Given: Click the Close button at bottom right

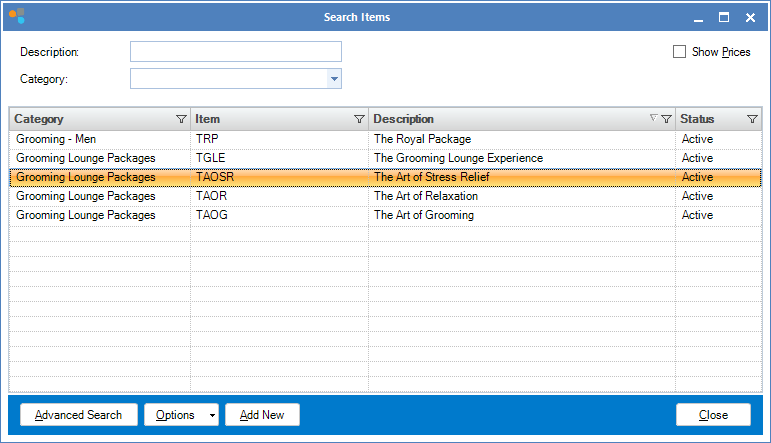Looking at the screenshot, I should tap(713, 415).
